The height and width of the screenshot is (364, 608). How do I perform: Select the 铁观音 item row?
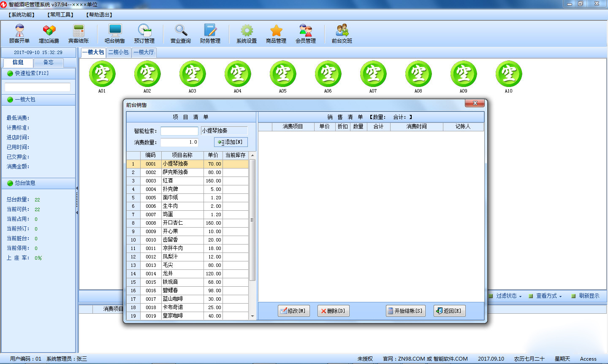click(187, 282)
